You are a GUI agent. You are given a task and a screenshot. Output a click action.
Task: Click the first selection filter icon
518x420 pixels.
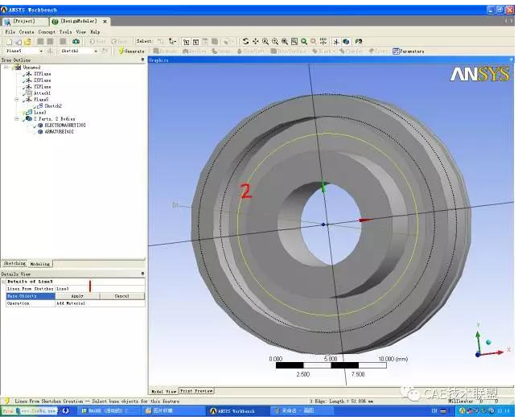(187, 42)
